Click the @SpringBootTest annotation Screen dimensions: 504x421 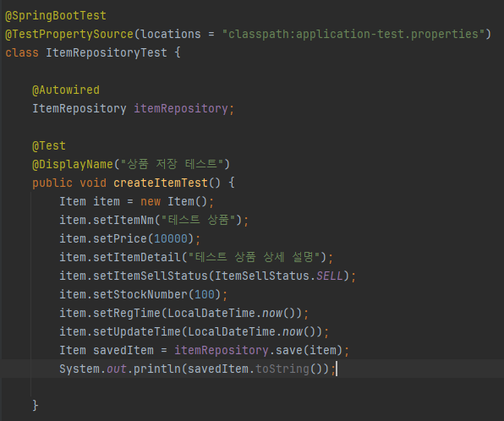(56, 16)
